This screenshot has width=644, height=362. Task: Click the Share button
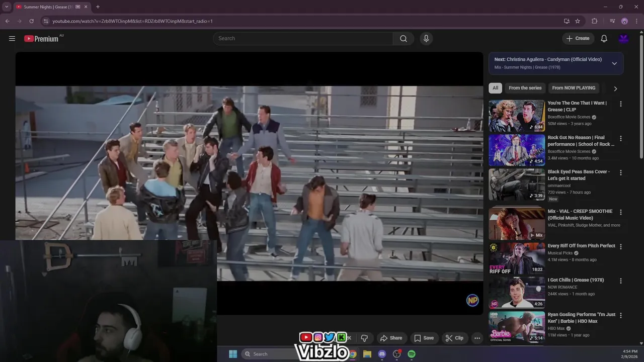tap(391, 338)
